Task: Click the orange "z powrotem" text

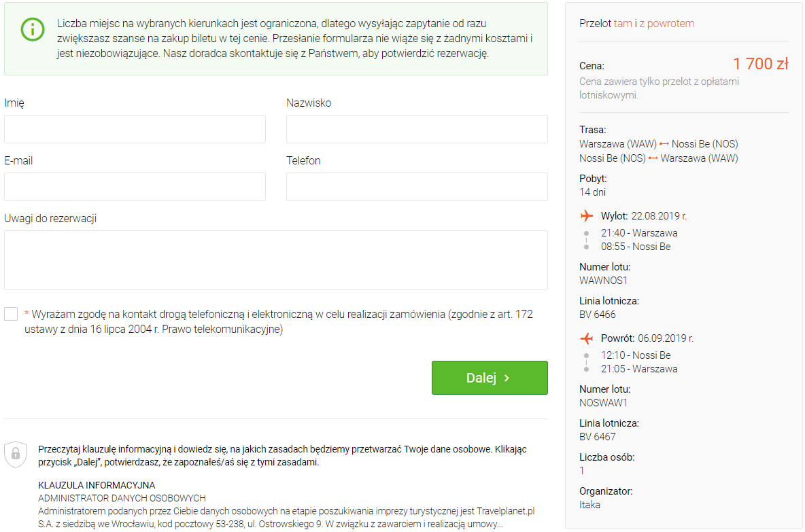Action: tap(667, 23)
